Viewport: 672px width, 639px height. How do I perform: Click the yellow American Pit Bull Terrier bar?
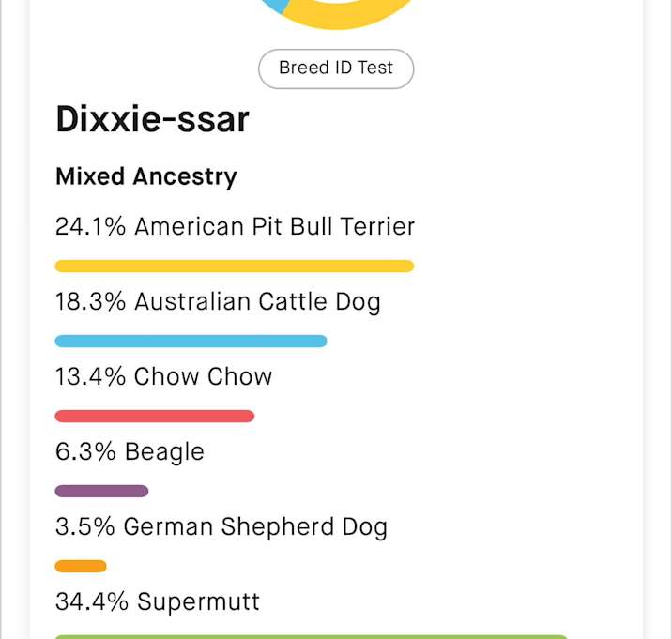tap(235, 266)
